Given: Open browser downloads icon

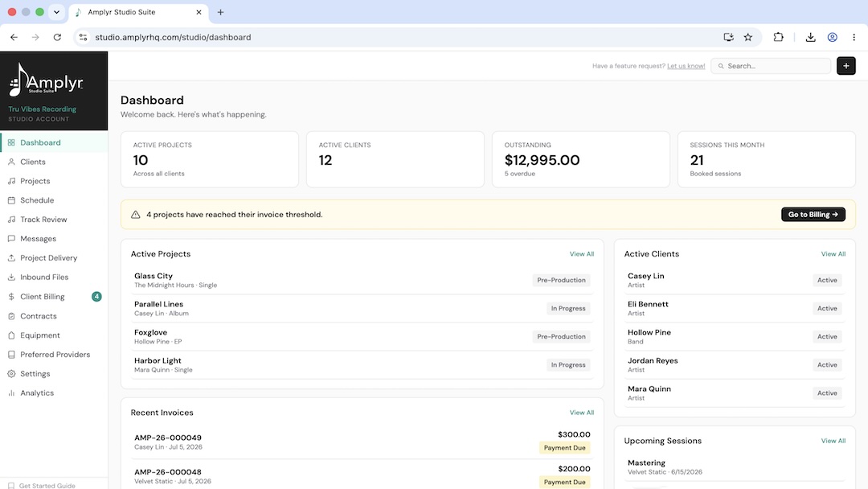Looking at the screenshot, I should click(x=810, y=37).
